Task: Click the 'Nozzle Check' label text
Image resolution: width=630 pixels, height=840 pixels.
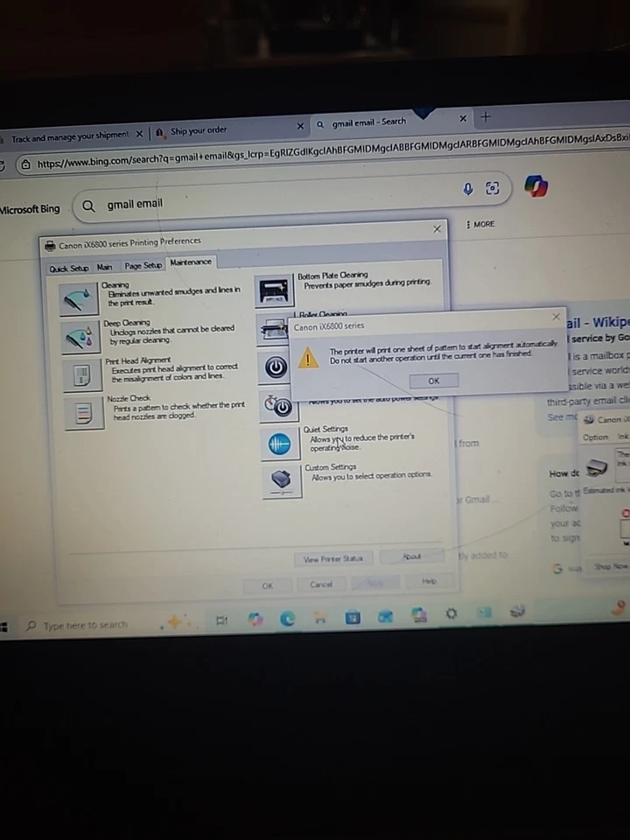Action: [x=129, y=399]
